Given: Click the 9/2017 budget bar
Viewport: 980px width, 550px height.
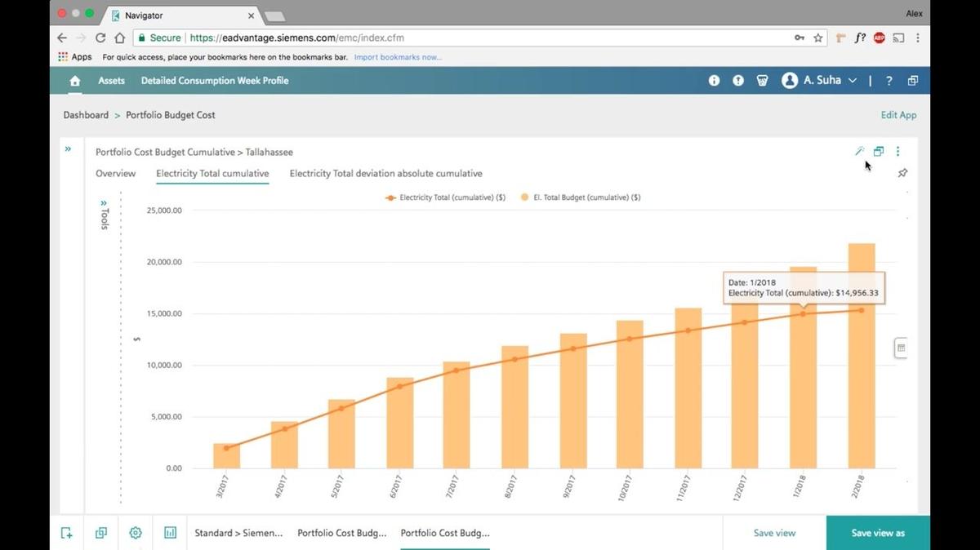Looking at the screenshot, I should coord(572,401).
